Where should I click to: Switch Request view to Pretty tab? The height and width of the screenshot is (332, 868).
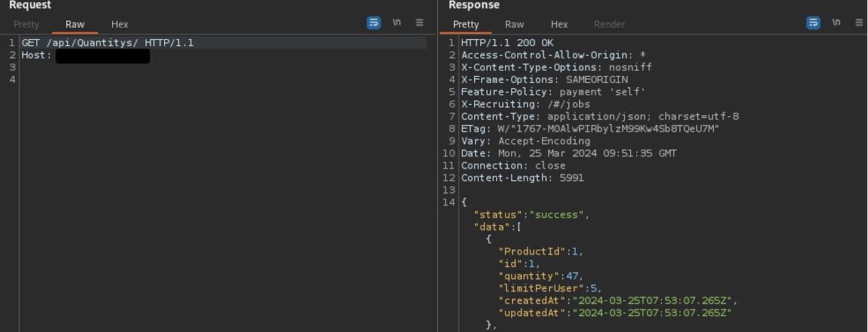(x=26, y=25)
